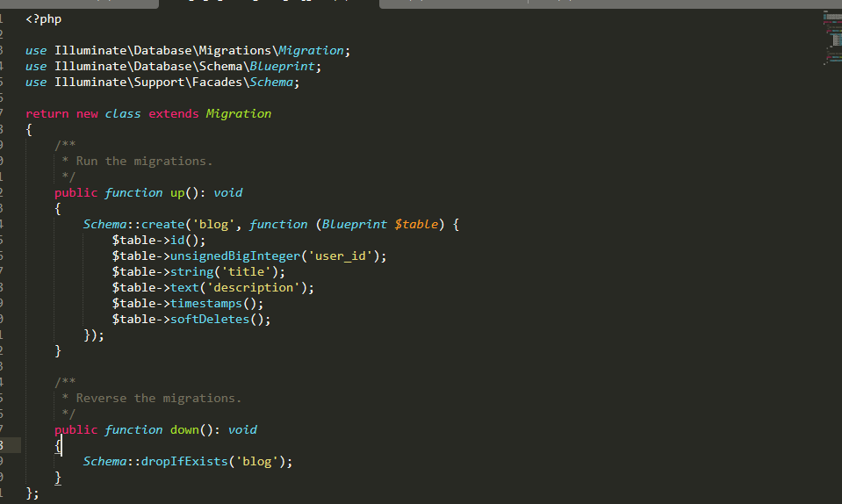Click the closing brace of down() function
This screenshot has height=504, width=842.
pyautogui.click(x=58, y=477)
